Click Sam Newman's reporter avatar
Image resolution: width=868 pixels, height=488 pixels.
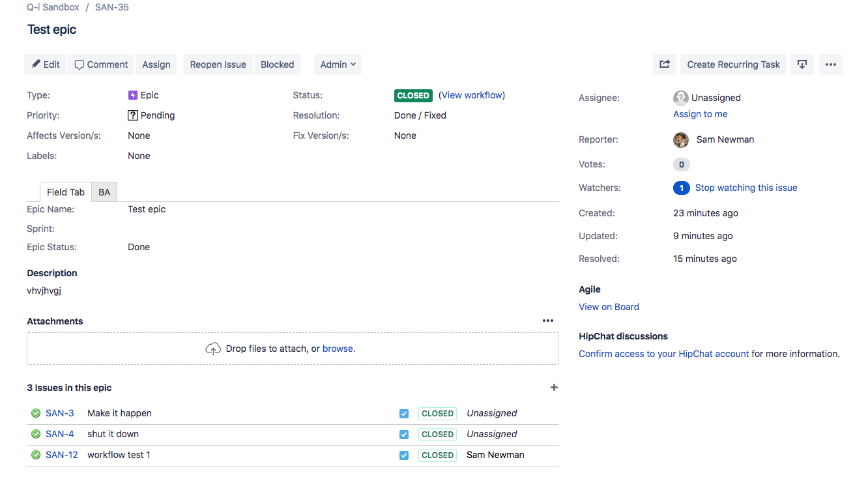(681, 139)
